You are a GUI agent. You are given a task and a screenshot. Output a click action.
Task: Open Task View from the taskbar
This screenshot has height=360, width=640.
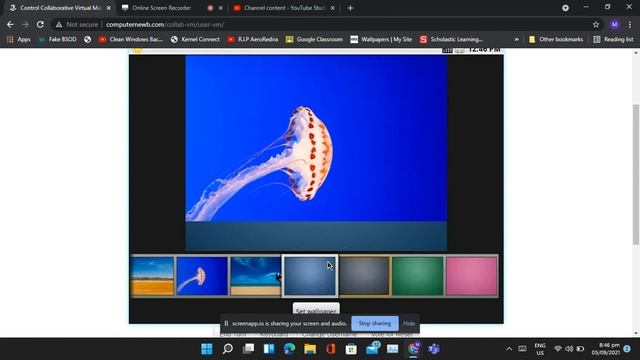click(x=248, y=349)
